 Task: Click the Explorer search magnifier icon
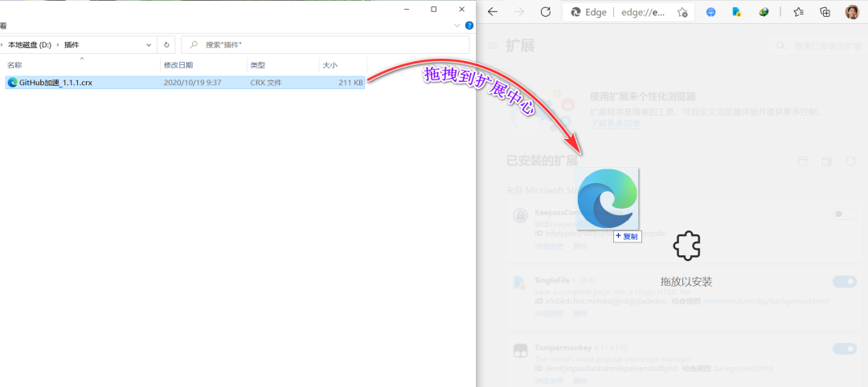pos(194,45)
